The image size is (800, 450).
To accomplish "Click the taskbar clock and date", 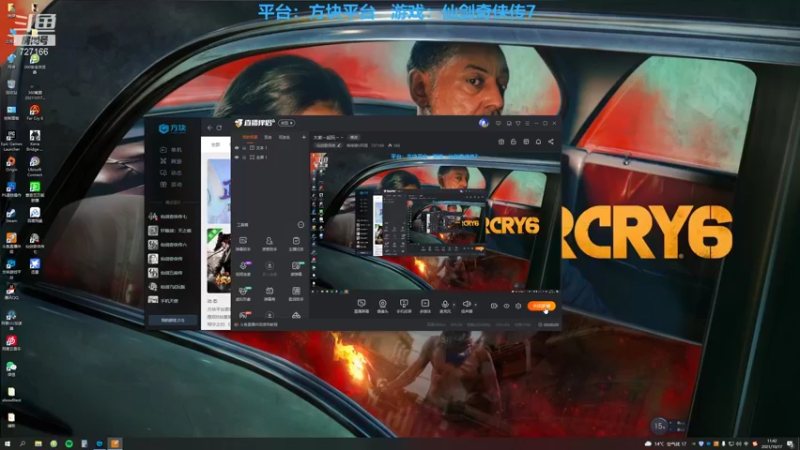I will pos(772,444).
